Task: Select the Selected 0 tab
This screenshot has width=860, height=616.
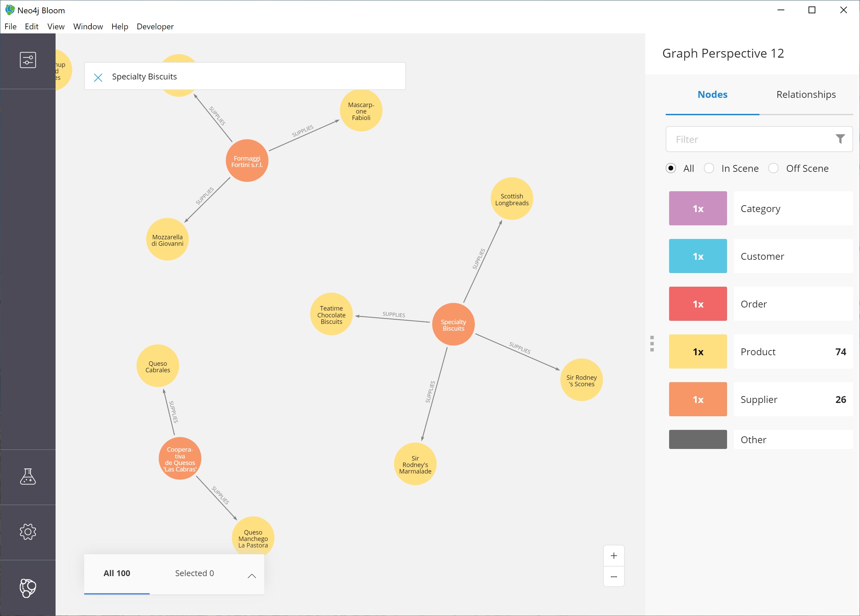Action: (195, 573)
